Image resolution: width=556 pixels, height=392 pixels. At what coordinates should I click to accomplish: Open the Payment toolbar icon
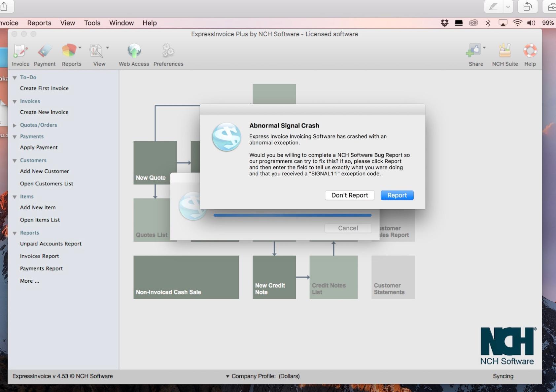pos(45,51)
